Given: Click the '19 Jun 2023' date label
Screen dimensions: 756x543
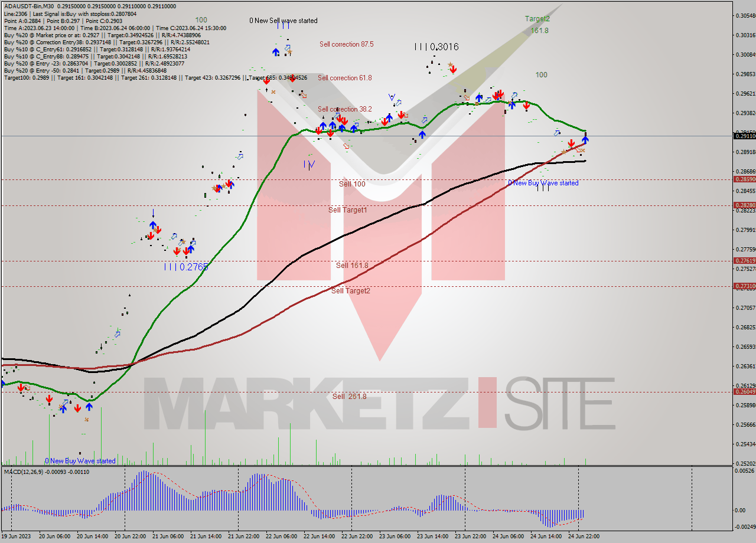Looking at the screenshot, I should 17,537.
